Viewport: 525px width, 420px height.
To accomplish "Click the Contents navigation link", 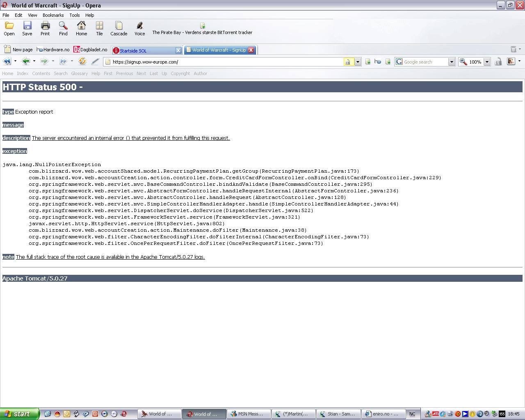I will [x=41, y=73].
